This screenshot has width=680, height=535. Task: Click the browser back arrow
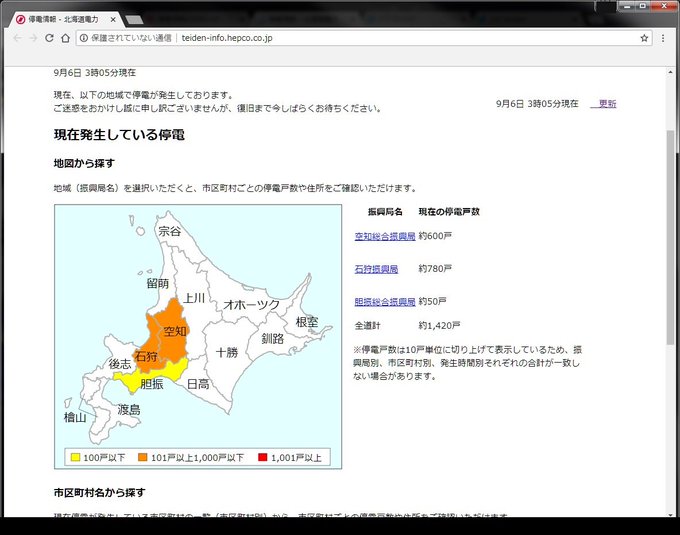click(17, 38)
